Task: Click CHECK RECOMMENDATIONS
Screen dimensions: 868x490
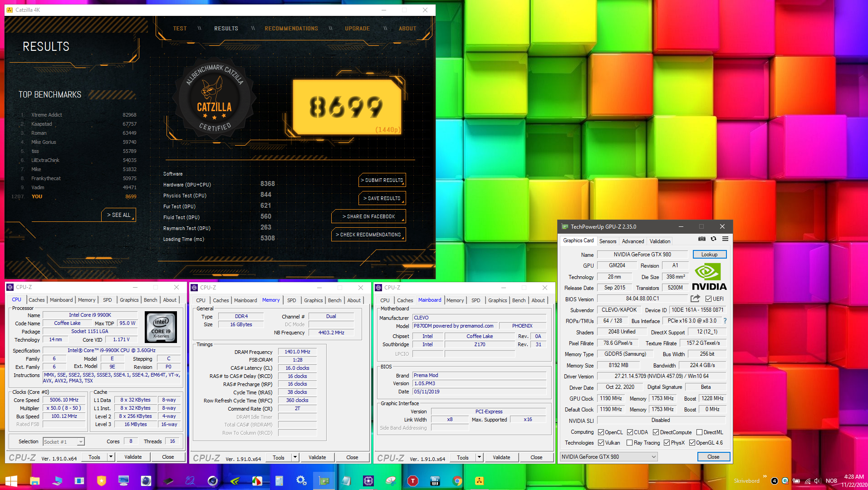Action: click(x=368, y=235)
